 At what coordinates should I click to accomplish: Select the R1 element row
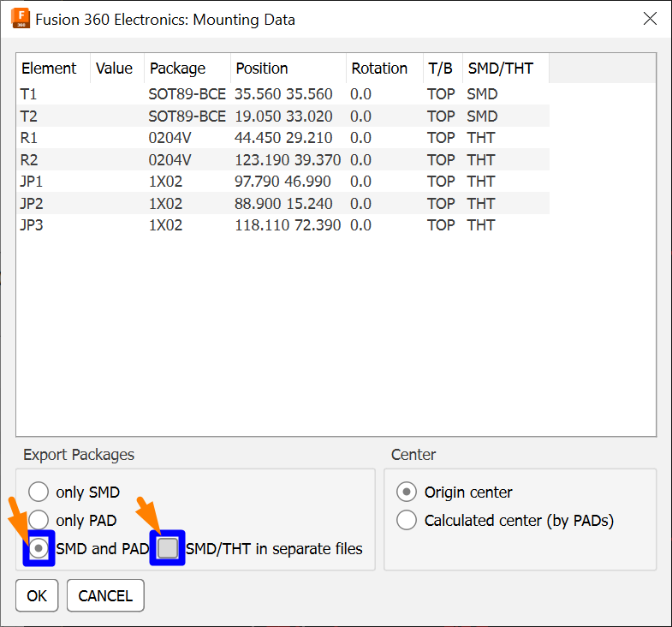click(282, 138)
